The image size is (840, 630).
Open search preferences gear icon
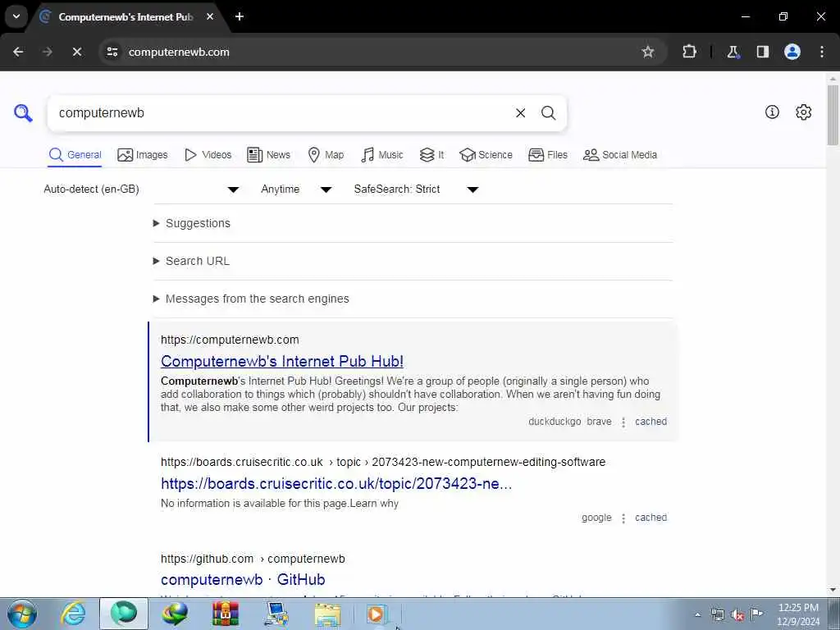click(804, 112)
